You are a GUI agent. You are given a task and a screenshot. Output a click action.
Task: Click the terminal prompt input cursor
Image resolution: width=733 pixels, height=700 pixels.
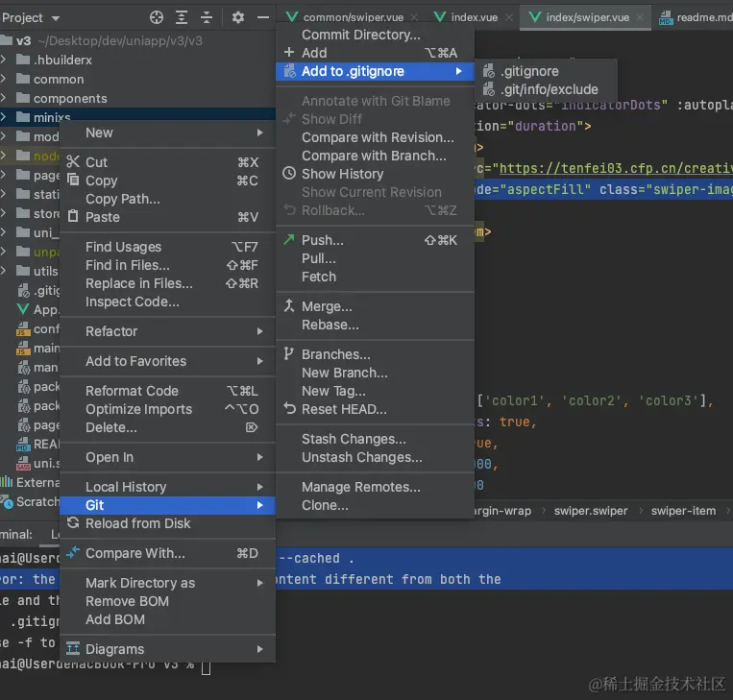[x=206, y=667]
